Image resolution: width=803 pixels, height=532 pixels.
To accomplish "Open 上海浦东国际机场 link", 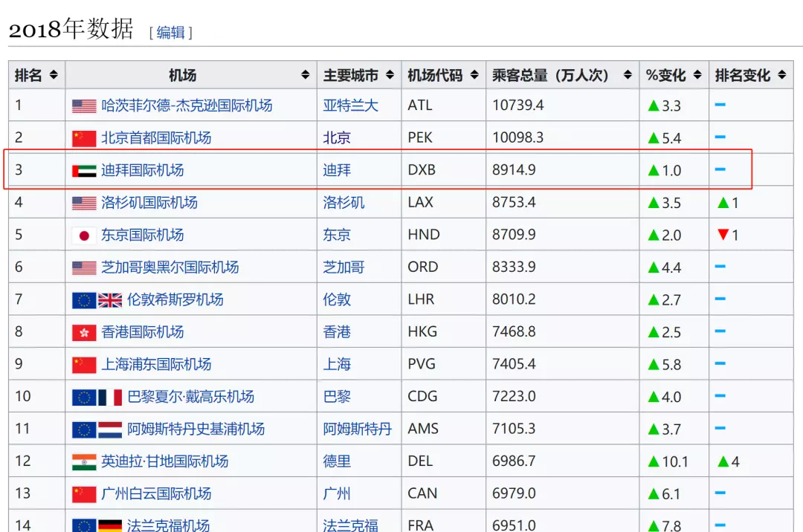I will tap(156, 364).
